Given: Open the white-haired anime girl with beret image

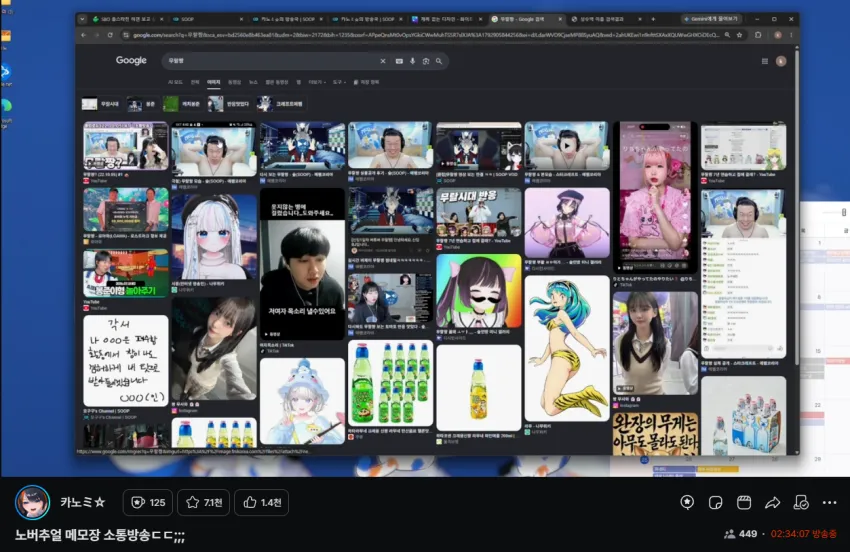Looking at the screenshot, I should click(214, 237).
